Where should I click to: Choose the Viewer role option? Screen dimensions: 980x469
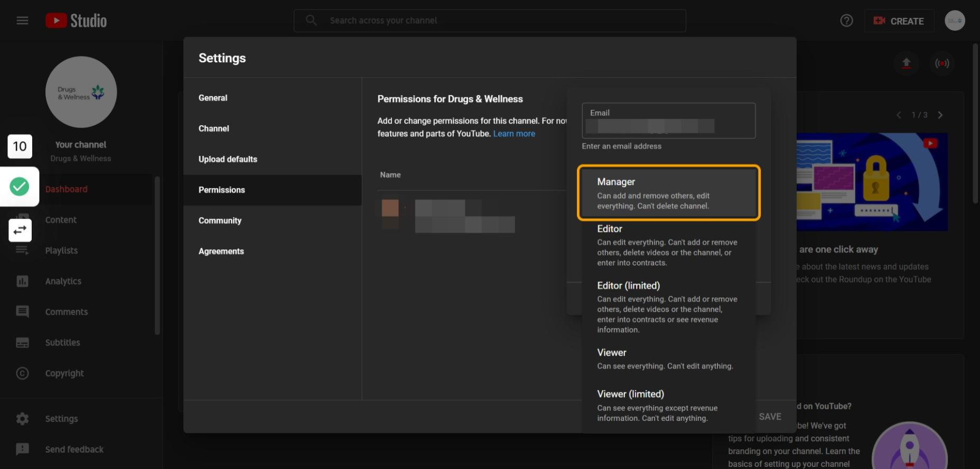669,359
